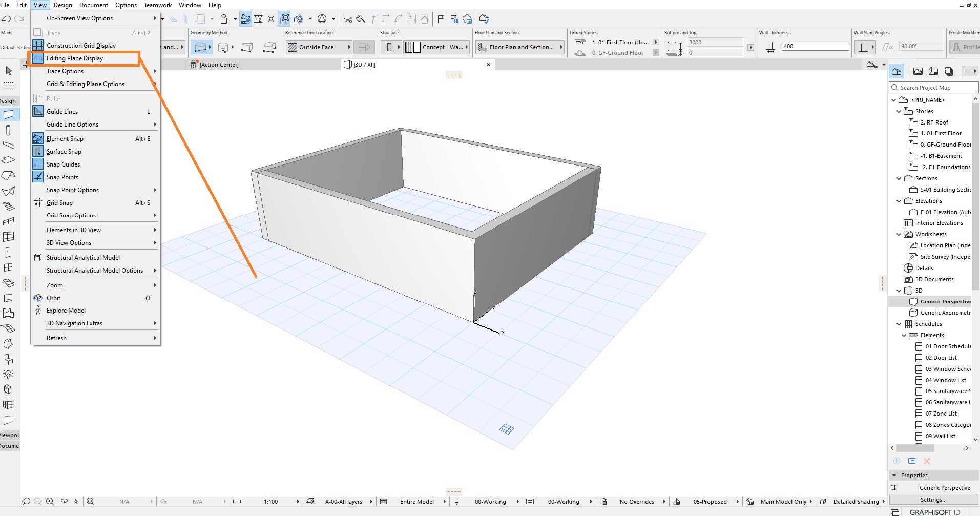Click the Wall Thickness input field
The height and width of the screenshot is (516, 980).
815,46
